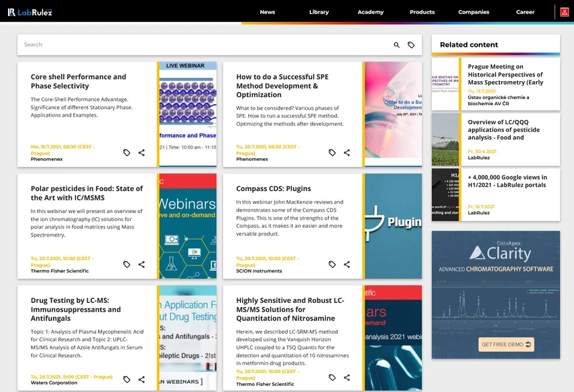Open the user account icon

[565, 12]
